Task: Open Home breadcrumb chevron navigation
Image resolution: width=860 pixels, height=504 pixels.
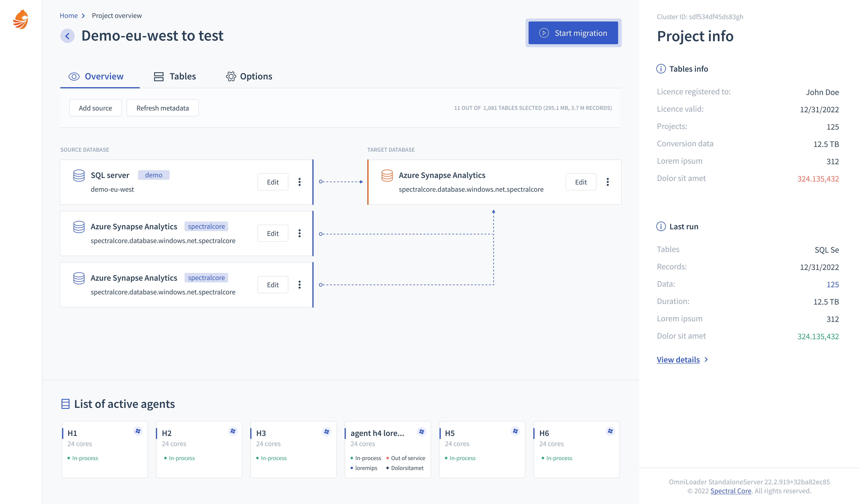Action: point(83,15)
